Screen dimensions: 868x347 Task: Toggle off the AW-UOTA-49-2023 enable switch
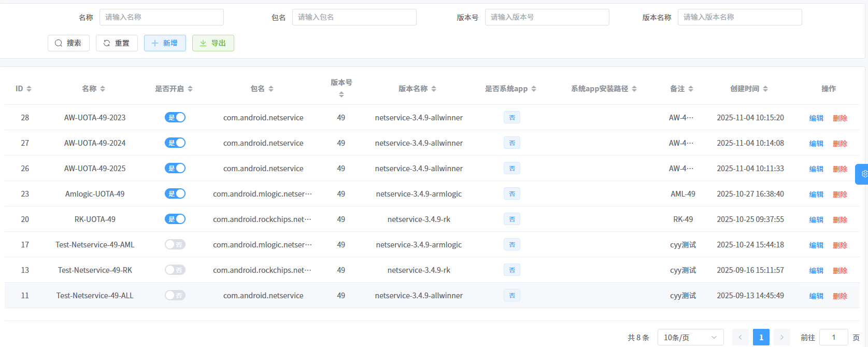(x=175, y=117)
